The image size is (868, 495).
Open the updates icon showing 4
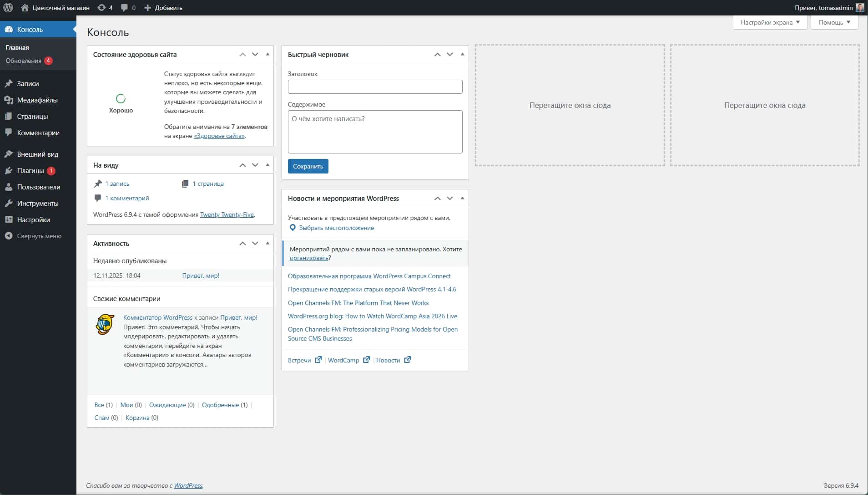coord(101,8)
